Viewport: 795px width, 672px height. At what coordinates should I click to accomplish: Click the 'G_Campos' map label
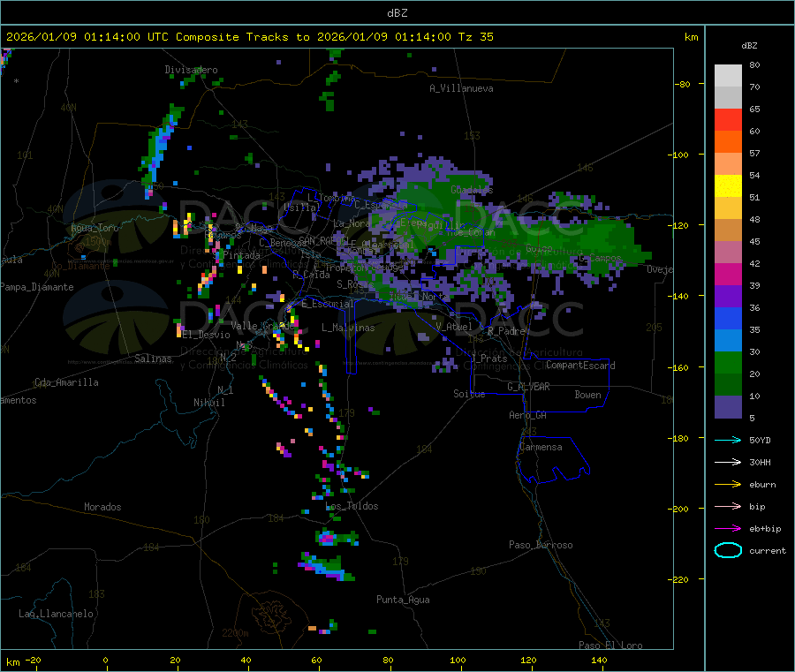600,258
